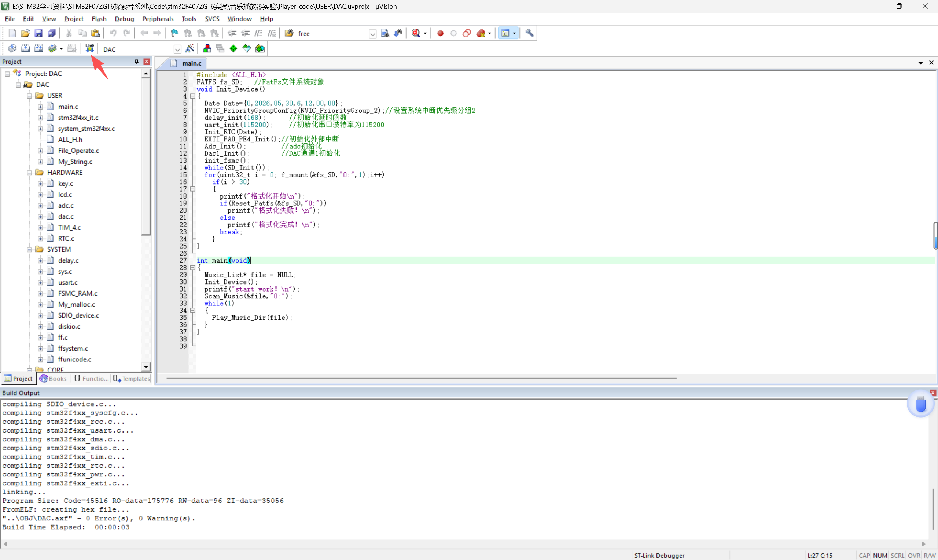
Task: Click the Build Output vertical scrollbar thumb
Action: [933, 509]
